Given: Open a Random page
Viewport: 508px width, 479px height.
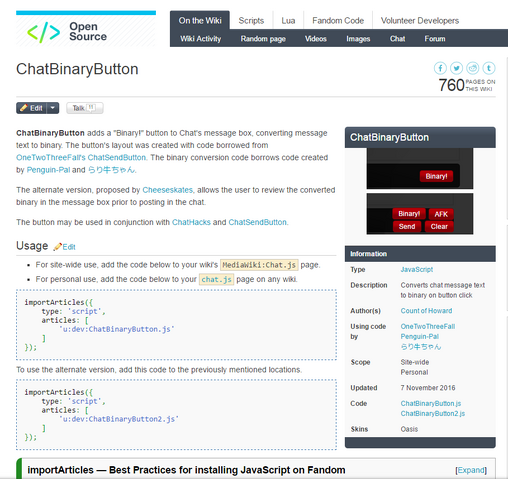Looking at the screenshot, I should pos(263,39).
